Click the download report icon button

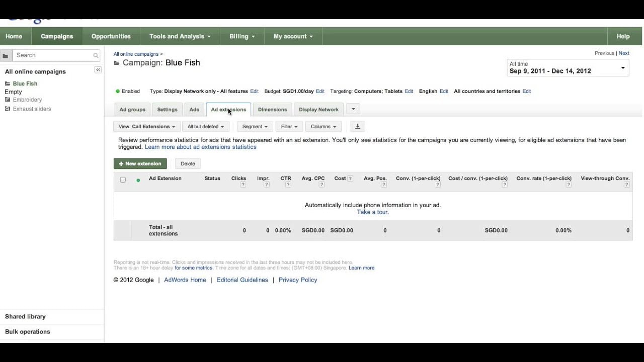(357, 127)
